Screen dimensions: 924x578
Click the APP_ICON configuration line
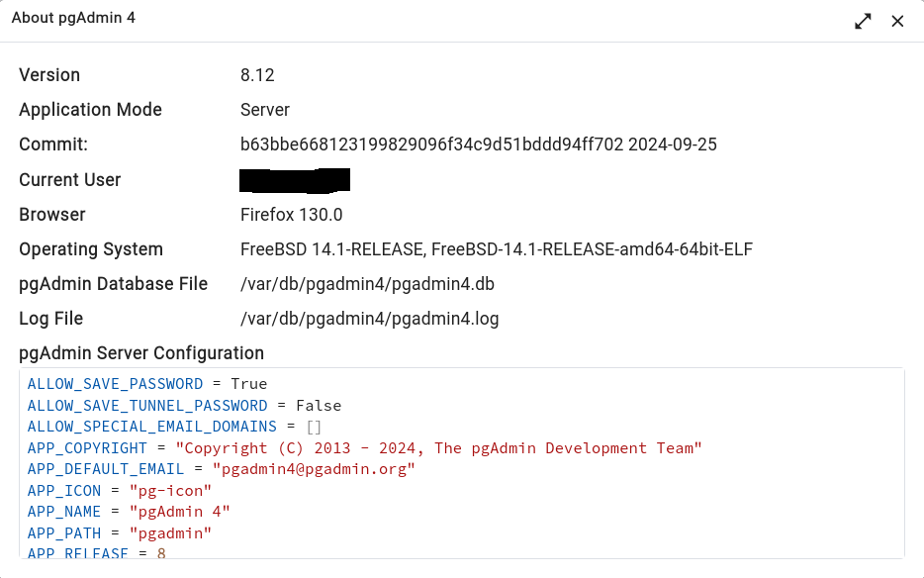[120, 491]
